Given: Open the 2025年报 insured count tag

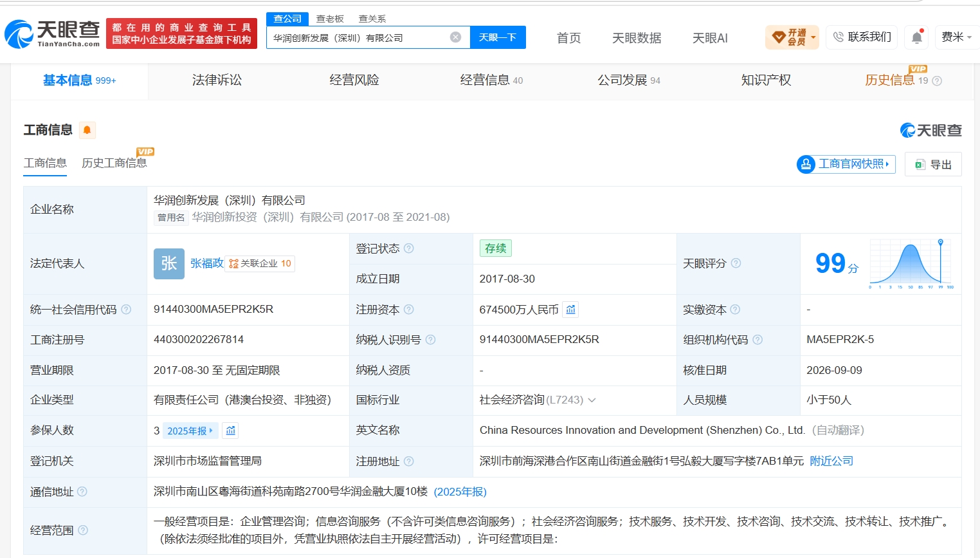Looking at the screenshot, I should [190, 431].
